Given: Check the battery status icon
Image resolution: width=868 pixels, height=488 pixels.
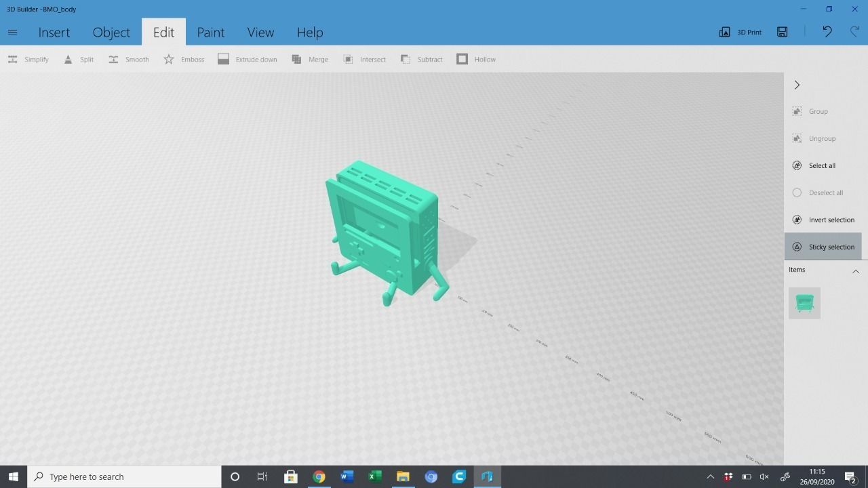Looking at the screenshot, I should (747, 476).
